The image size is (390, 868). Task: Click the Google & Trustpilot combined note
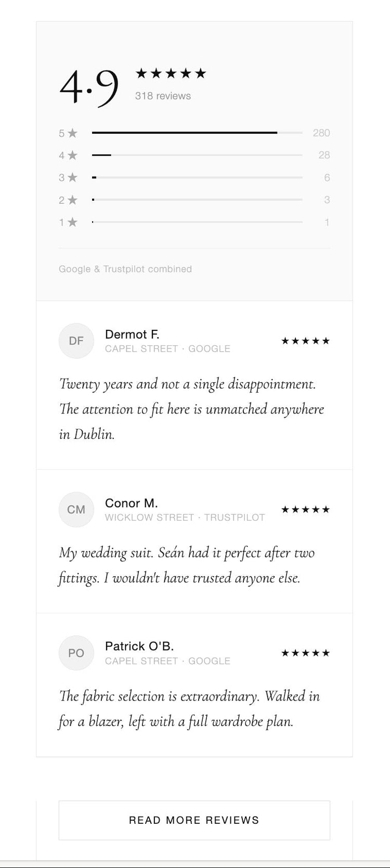pyautogui.click(x=125, y=269)
